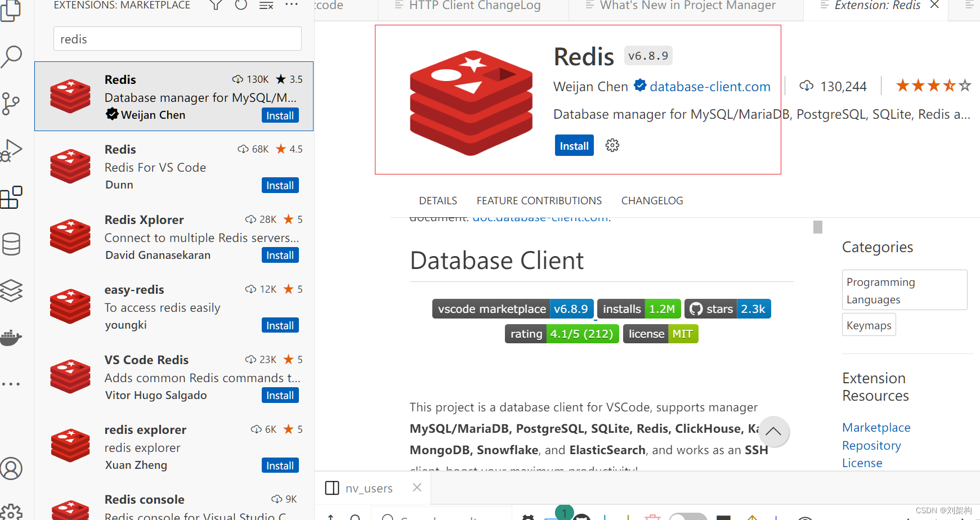Open the NoSQL stacked-layers view in activity bar
Viewport: 980px width, 520px height.
tap(11, 290)
